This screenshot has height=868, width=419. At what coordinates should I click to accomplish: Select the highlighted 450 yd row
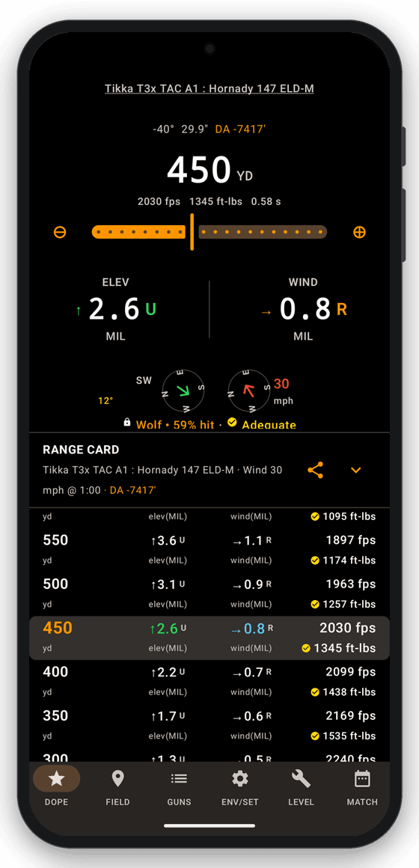pos(209,638)
